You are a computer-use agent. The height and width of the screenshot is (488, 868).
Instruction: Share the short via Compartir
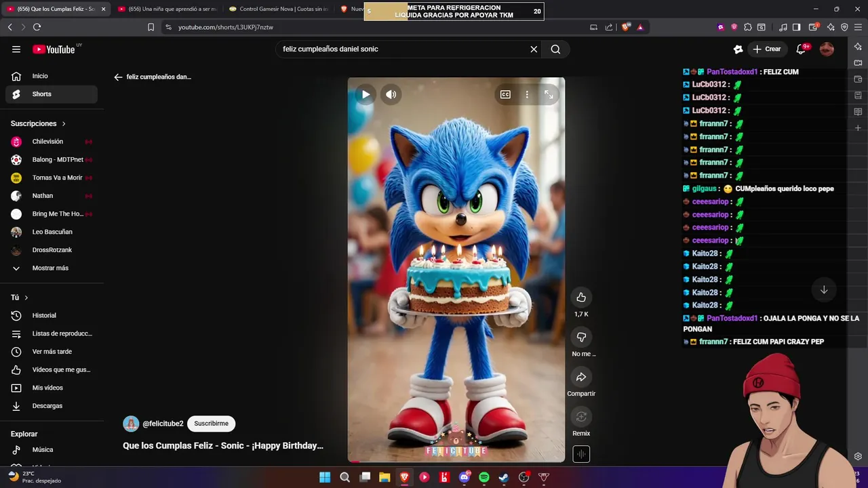coord(581,377)
